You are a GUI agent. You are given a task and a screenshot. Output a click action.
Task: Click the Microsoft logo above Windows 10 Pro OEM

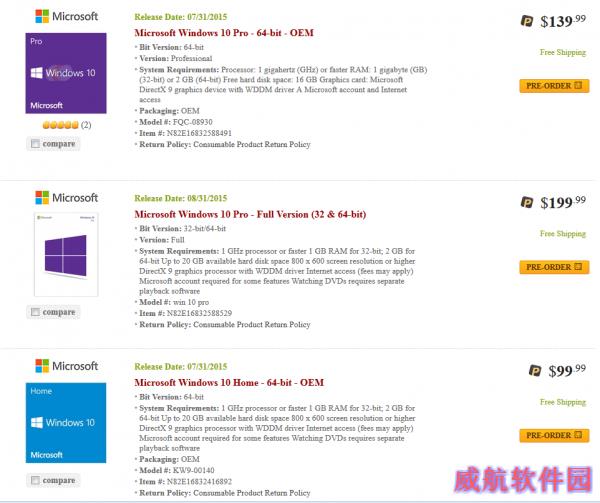pyautogui.click(x=67, y=16)
